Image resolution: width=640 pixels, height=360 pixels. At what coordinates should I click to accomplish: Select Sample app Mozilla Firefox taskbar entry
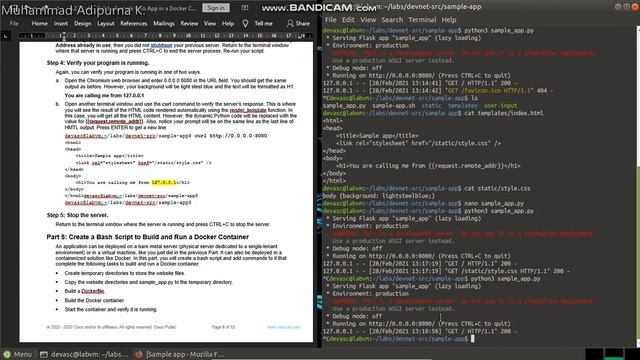pos(180,354)
